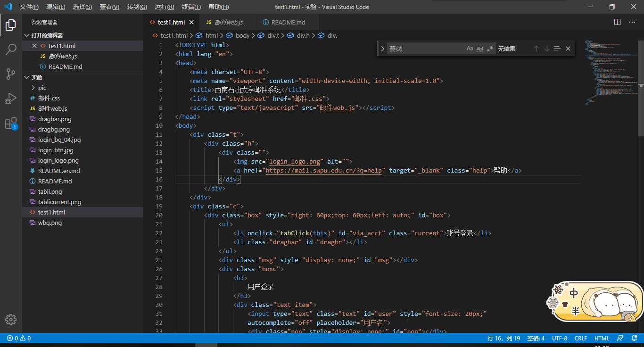Open the 帮助(H) menu
The width and height of the screenshot is (644, 347).
click(218, 7)
